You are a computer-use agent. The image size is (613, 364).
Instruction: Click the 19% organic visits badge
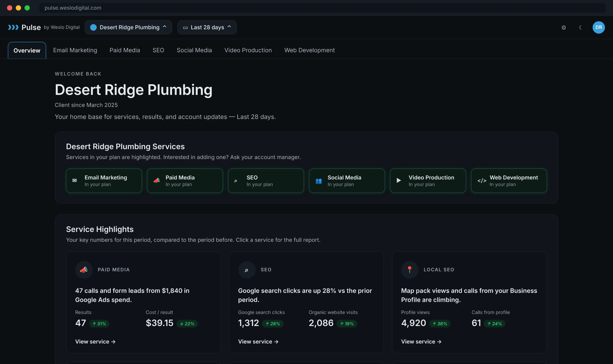pos(347,324)
